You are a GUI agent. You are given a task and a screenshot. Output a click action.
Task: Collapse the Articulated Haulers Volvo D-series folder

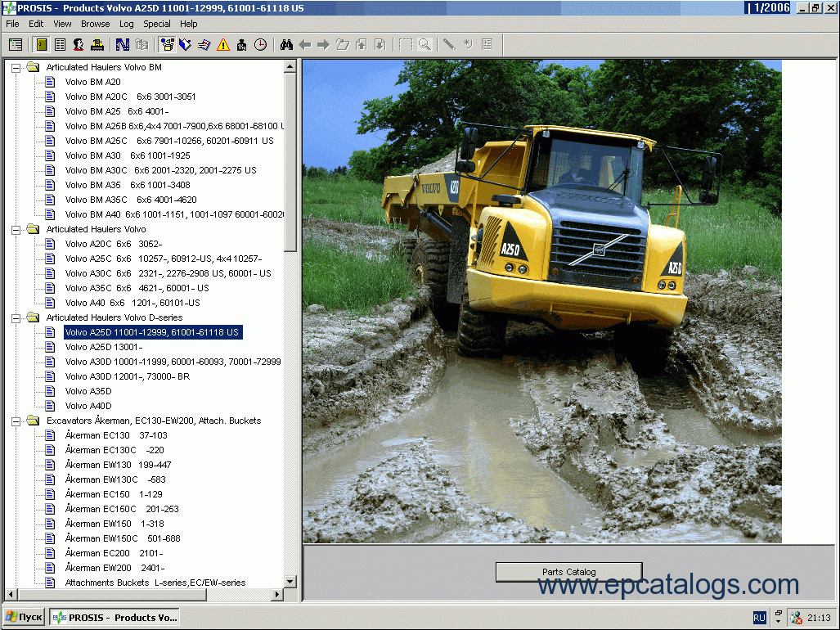click(x=16, y=318)
